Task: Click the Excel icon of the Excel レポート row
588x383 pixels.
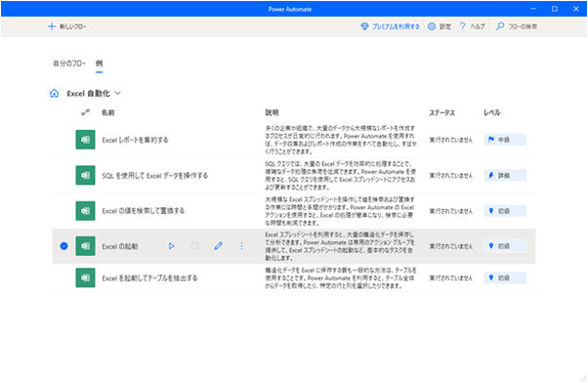Action: 86,140
